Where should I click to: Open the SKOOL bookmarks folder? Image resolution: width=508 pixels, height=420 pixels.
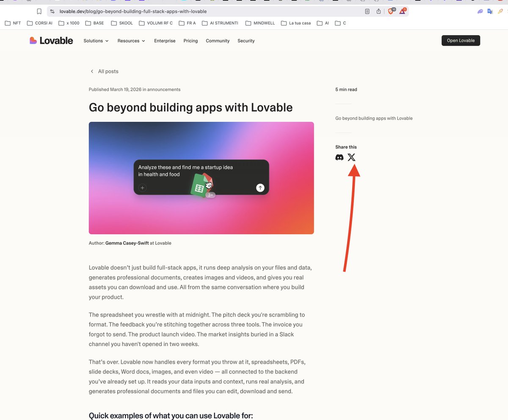122,23
